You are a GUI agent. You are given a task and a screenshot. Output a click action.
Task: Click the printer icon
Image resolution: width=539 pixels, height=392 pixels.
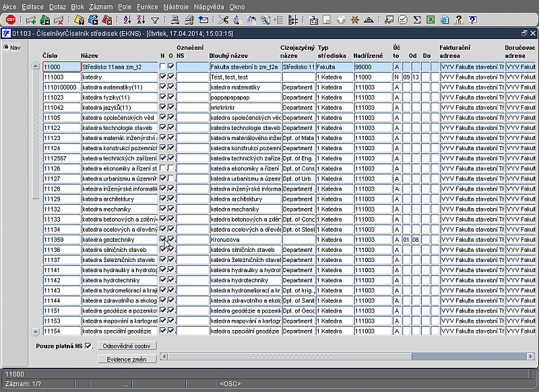coord(175,20)
